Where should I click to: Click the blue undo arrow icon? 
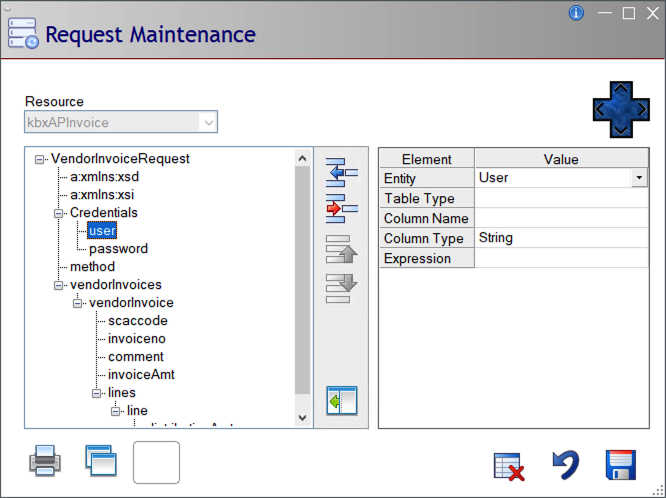coord(566,465)
